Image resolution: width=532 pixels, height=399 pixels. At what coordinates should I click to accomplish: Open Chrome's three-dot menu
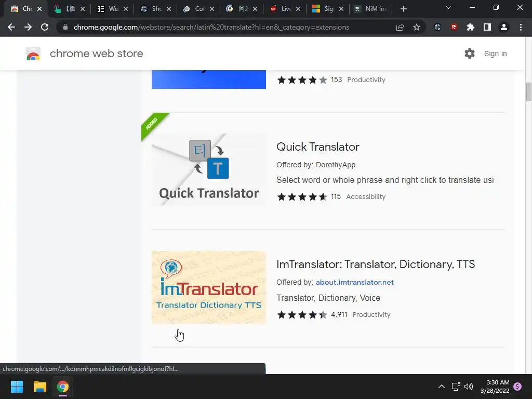pos(521,27)
